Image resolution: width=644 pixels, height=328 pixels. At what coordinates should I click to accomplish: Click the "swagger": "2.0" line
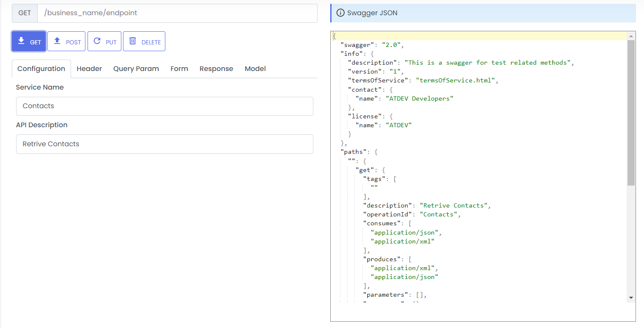click(x=373, y=45)
